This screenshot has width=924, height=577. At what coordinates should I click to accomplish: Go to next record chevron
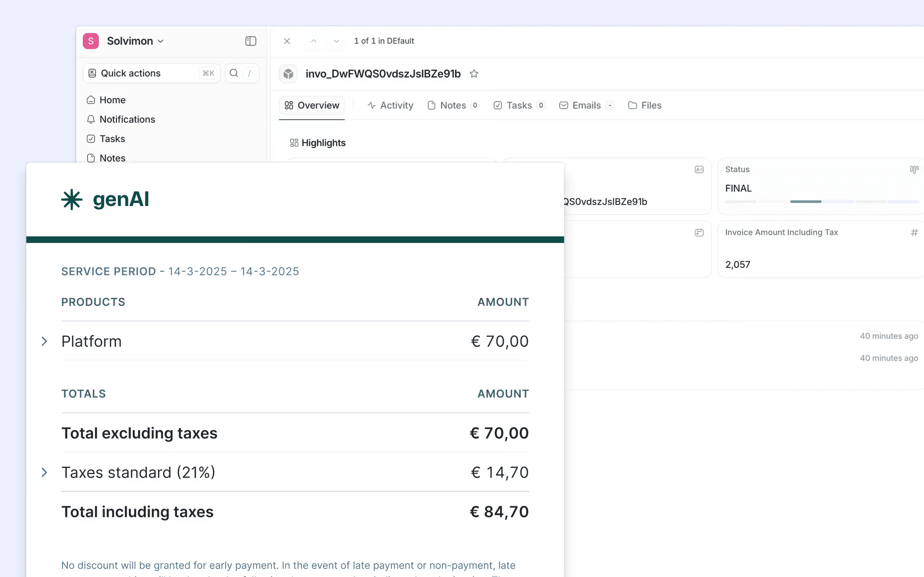pos(336,41)
